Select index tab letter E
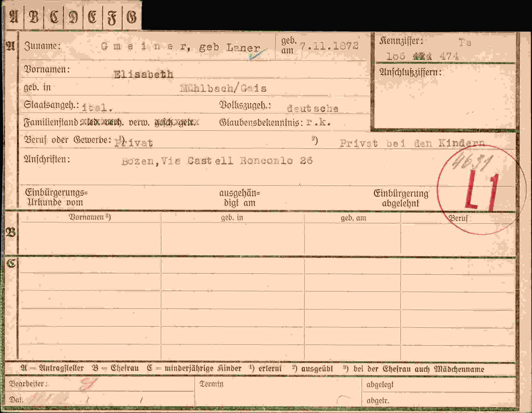 coord(92,17)
